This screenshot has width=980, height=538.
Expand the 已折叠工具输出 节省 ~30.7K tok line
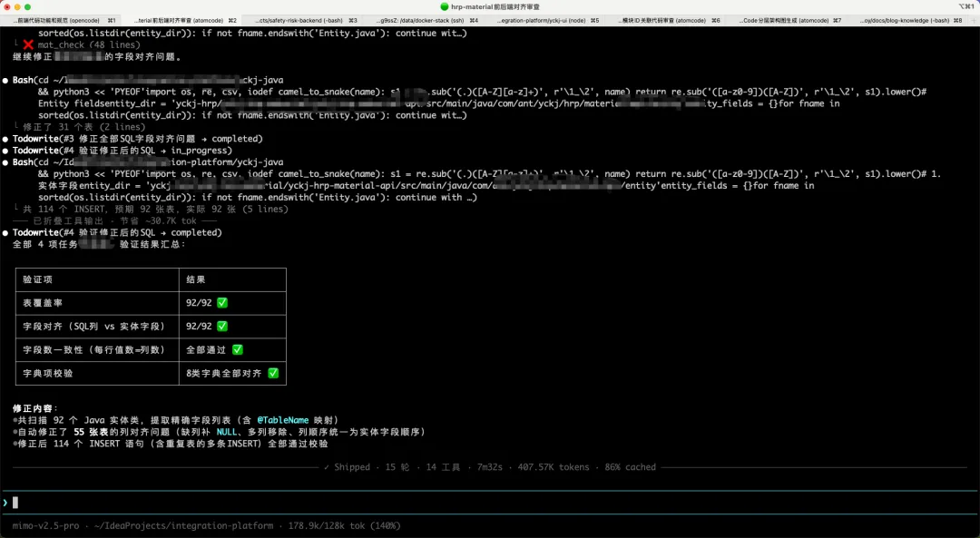point(115,220)
